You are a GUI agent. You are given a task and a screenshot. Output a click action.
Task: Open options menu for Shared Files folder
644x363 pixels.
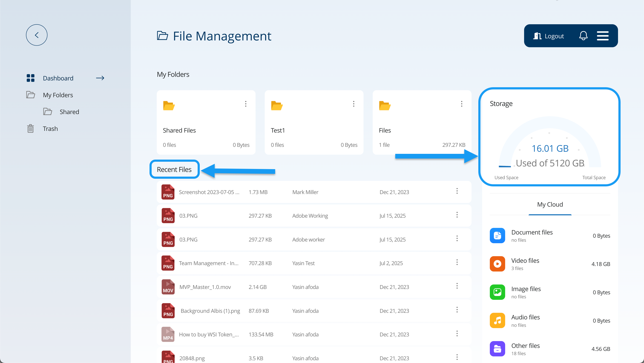(246, 104)
